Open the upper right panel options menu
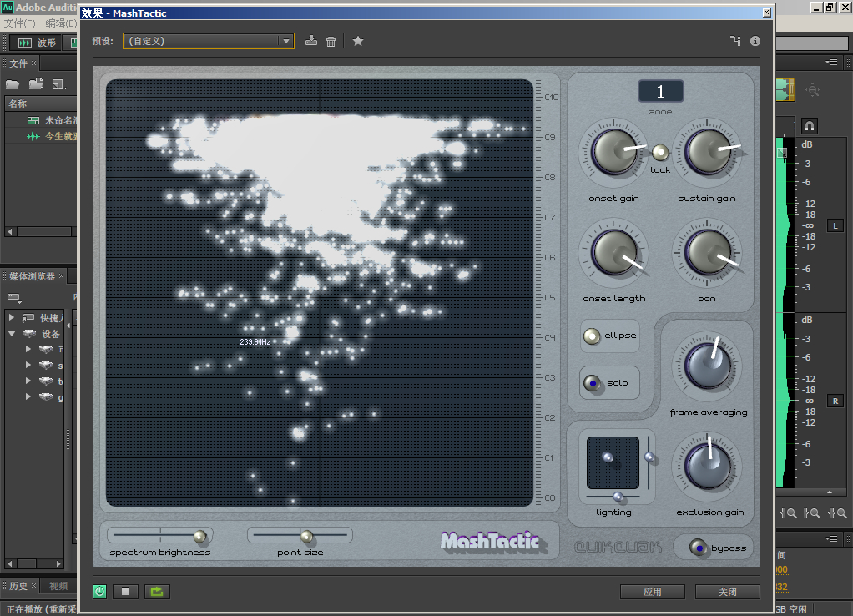 click(831, 62)
